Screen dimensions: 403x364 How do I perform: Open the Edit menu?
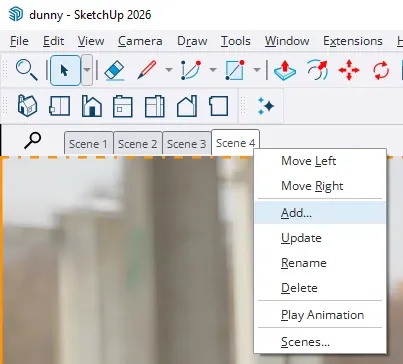[x=53, y=41]
